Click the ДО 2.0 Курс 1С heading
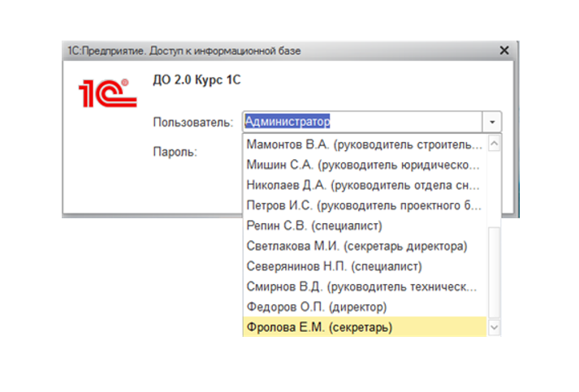Screen dimensions: 579x392 click(197, 80)
